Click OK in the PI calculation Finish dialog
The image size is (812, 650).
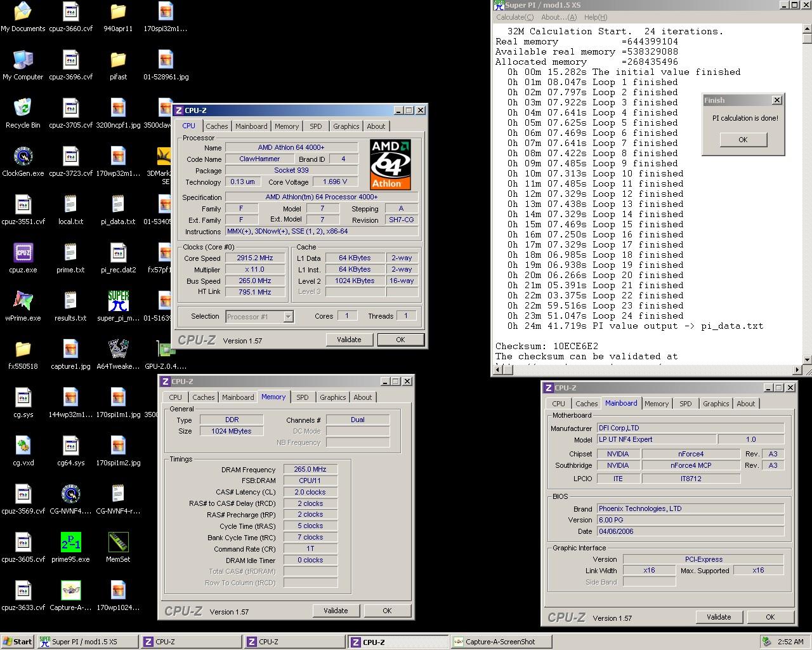[x=743, y=140]
